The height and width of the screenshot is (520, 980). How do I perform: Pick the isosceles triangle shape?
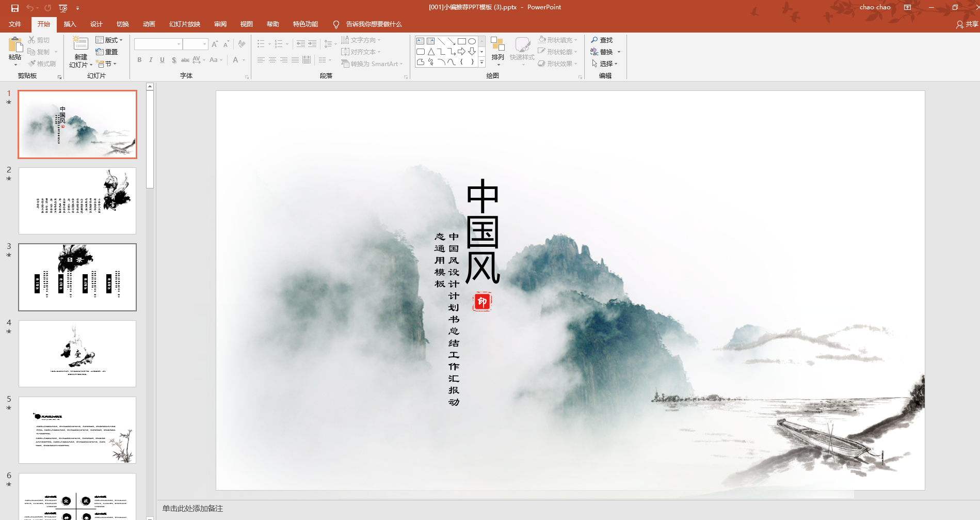[431, 52]
